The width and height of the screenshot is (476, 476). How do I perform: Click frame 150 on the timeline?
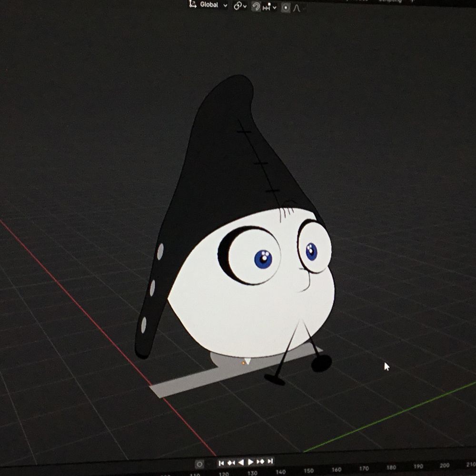308,471
